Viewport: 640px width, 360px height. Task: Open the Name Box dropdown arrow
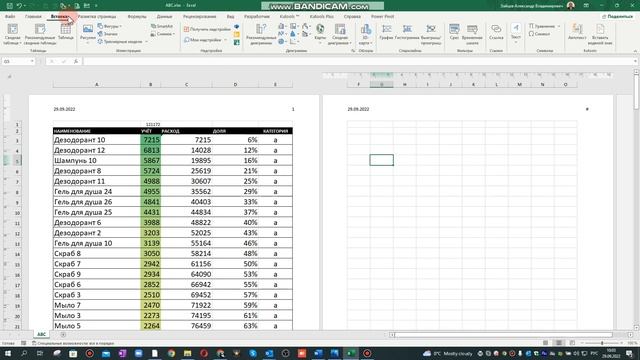(32, 61)
